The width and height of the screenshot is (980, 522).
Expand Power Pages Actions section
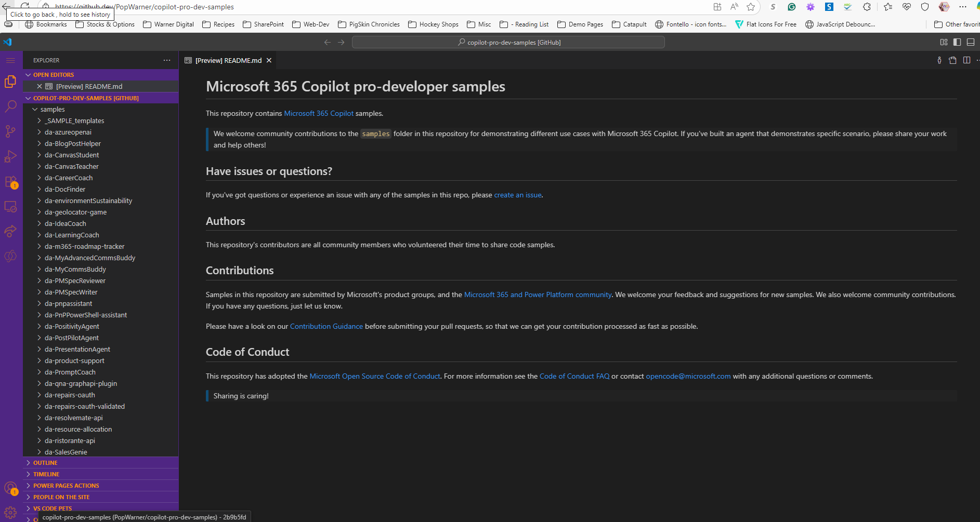(x=101, y=486)
